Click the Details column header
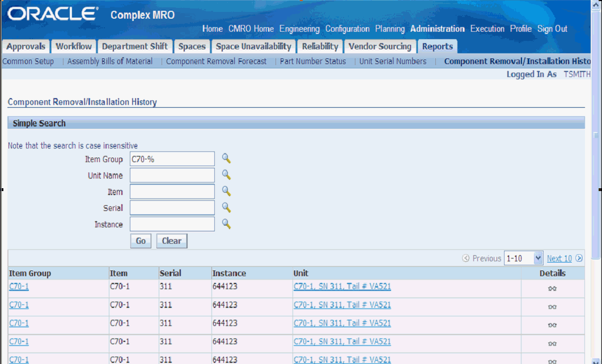This screenshot has width=602, height=364. [x=553, y=273]
